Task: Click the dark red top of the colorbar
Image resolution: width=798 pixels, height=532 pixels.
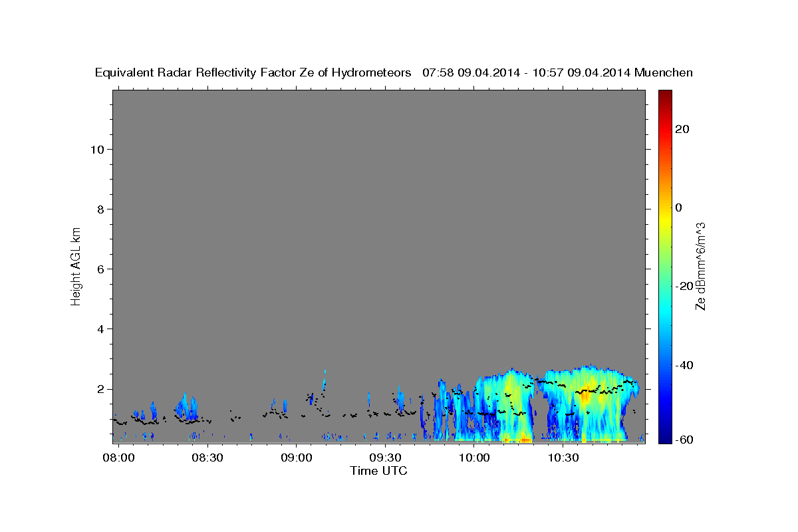Action: click(x=664, y=95)
